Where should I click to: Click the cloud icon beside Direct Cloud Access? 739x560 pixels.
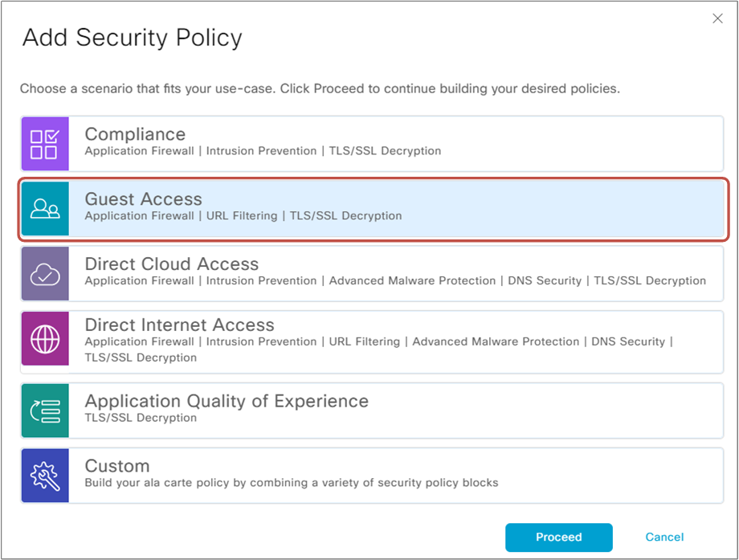pos(44,273)
